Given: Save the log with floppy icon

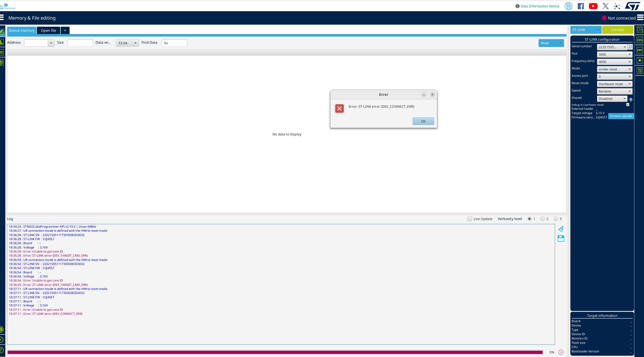Looking at the screenshot, I should click(561, 238).
